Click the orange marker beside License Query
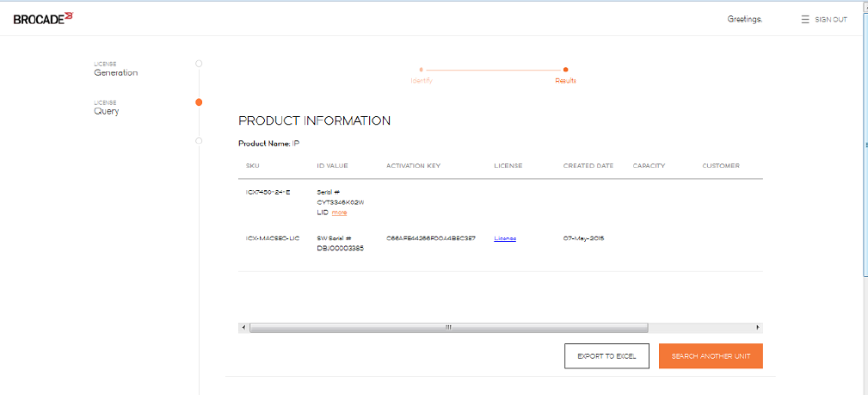The height and width of the screenshot is (395, 868). (199, 102)
